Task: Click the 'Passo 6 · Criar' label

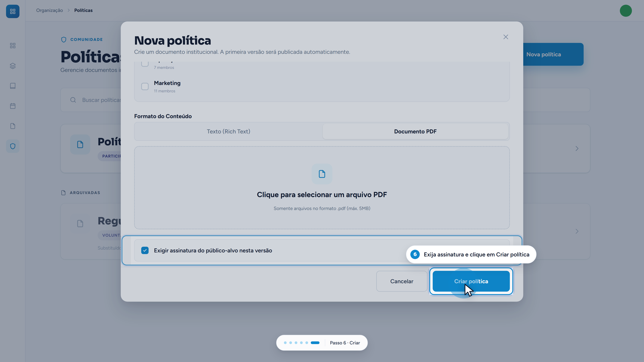Action: (345, 343)
